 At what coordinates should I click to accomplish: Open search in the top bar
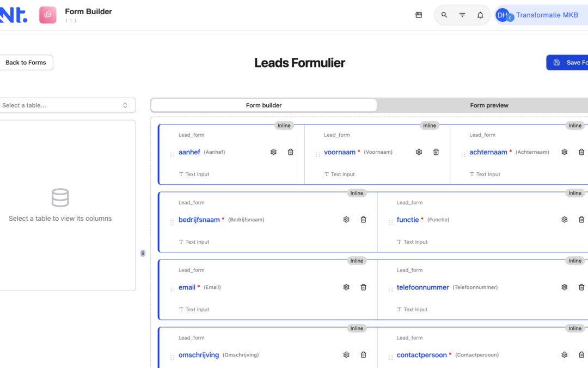tap(444, 15)
